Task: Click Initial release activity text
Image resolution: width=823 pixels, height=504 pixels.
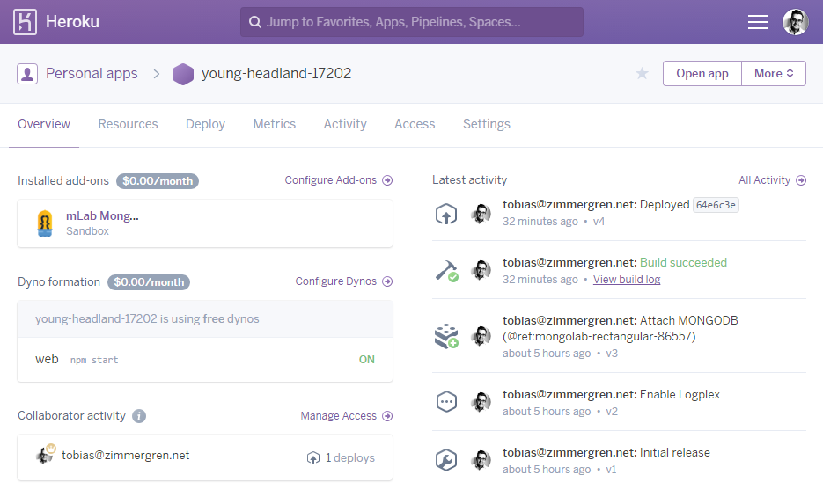Action: point(675,453)
